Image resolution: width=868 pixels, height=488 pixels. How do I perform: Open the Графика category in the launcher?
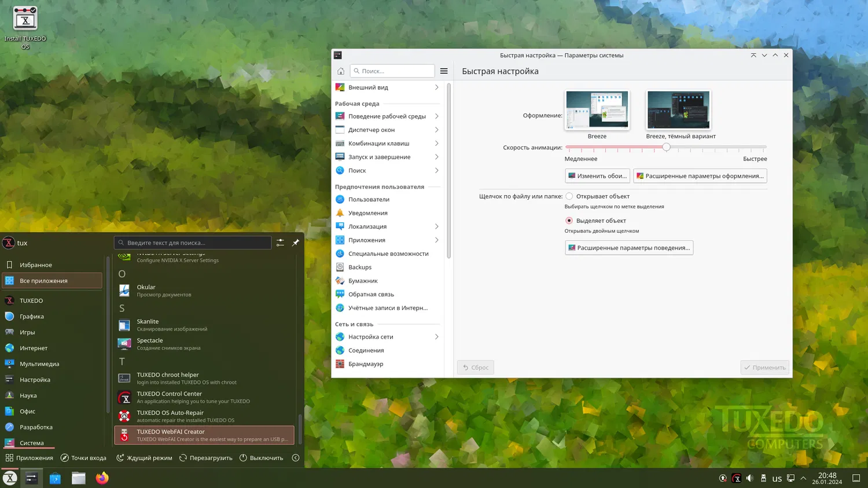click(52, 317)
